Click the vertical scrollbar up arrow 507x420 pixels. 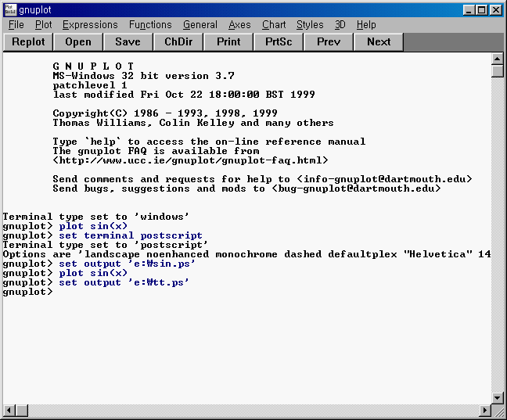(498, 59)
